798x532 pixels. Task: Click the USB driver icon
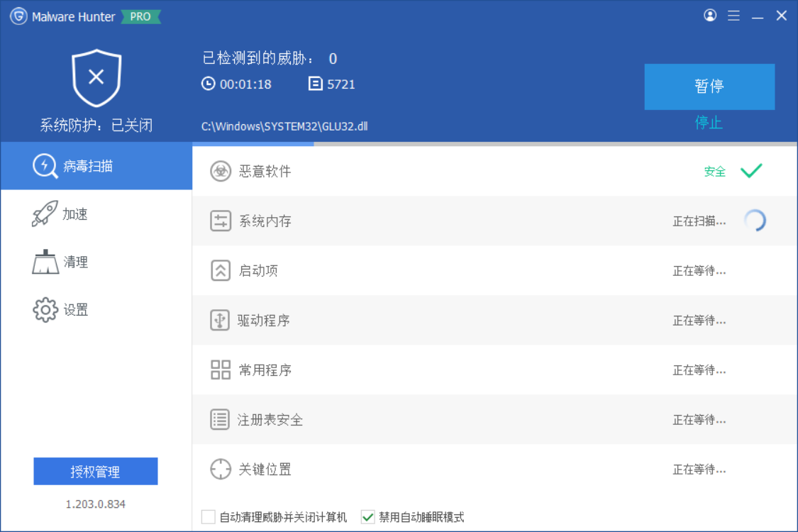pos(220,320)
